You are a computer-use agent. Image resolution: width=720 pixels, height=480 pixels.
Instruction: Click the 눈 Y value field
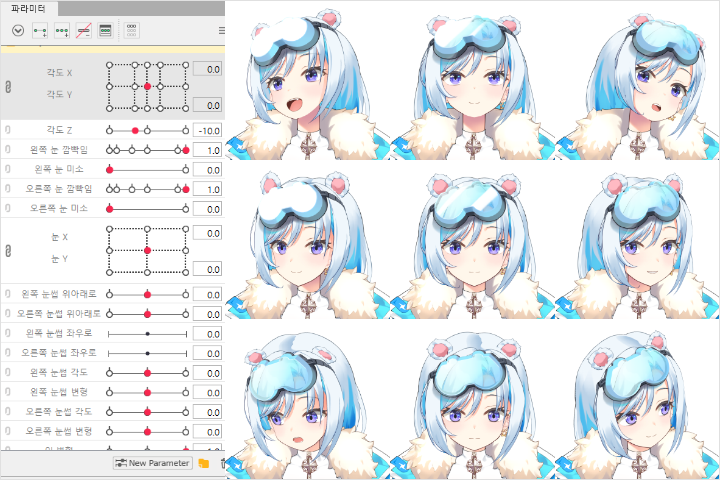(208, 269)
